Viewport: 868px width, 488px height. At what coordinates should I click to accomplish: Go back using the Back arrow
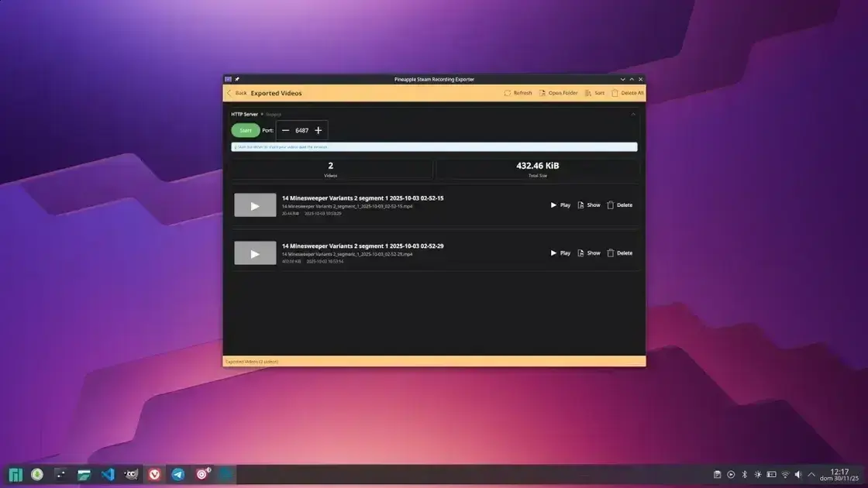point(237,93)
